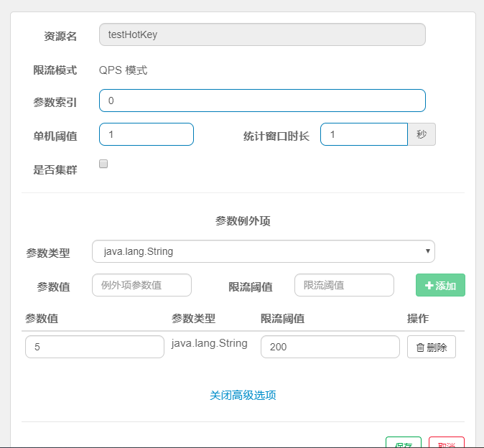Focus the 参数索引 input field
The image size is (484, 448).
coord(262,101)
